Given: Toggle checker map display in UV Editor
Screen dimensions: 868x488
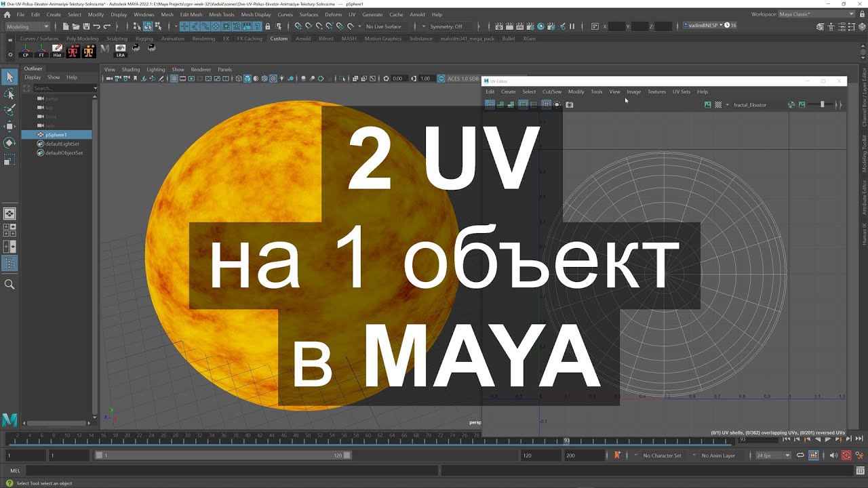Looking at the screenshot, I should pyautogui.click(x=718, y=104).
